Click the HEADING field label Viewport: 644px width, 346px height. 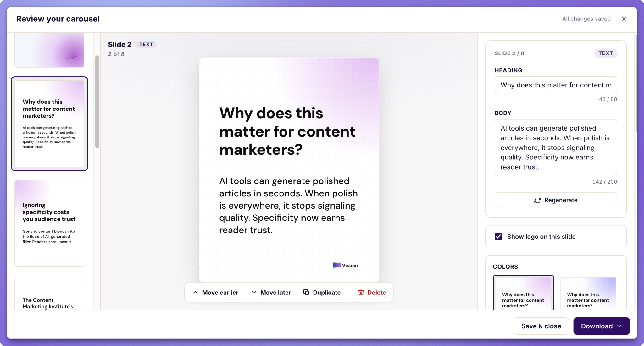coord(508,70)
